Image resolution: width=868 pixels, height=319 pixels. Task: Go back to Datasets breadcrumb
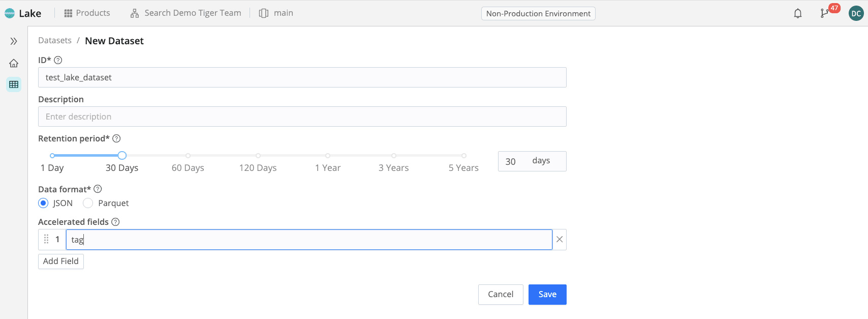coord(55,41)
